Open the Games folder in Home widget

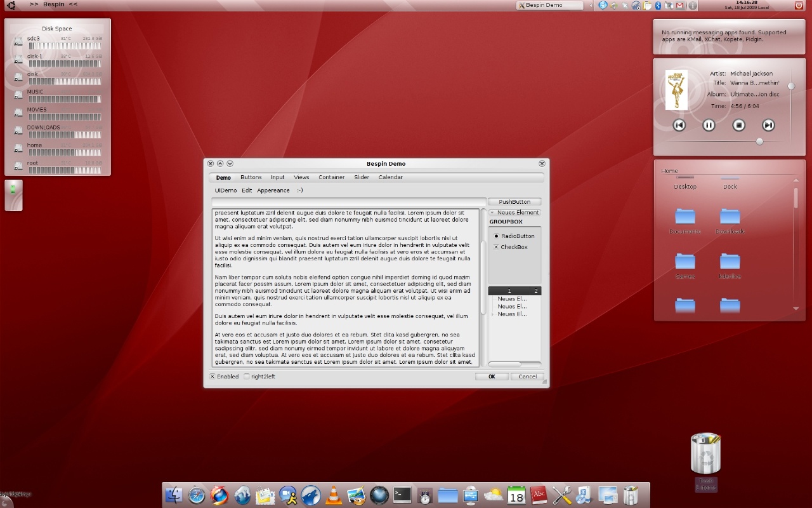point(685,265)
